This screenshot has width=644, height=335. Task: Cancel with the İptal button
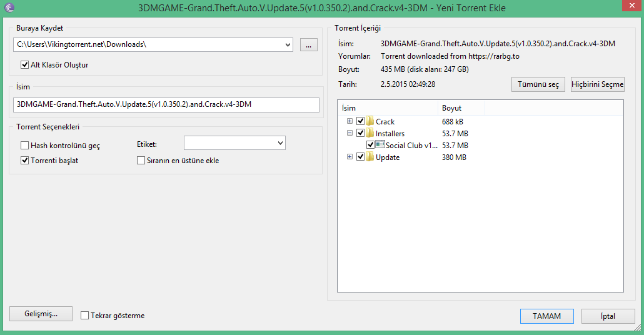click(x=608, y=316)
